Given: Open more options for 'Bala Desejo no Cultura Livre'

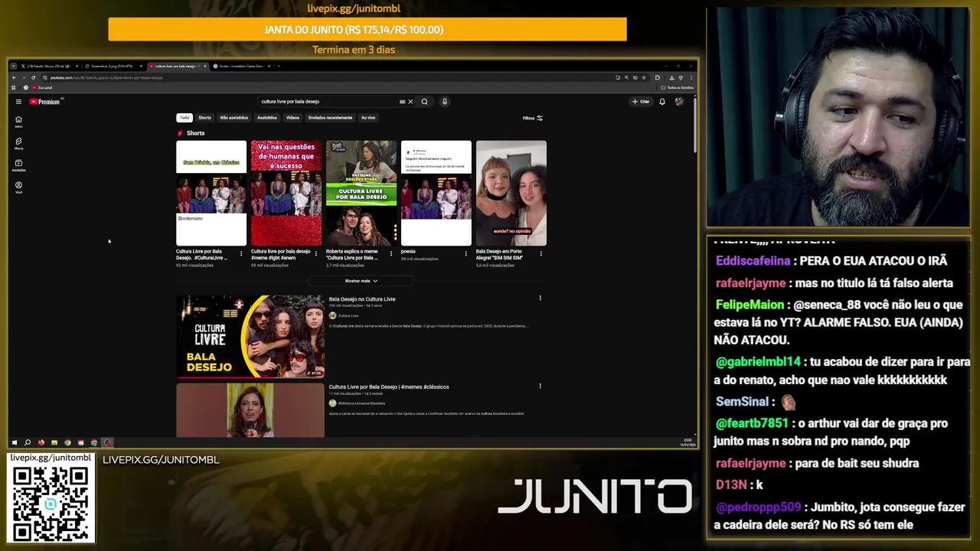Looking at the screenshot, I should pos(540,298).
